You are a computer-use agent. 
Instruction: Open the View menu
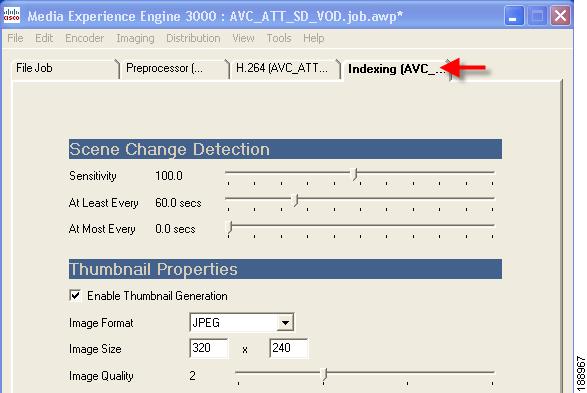tap(243, 38)
